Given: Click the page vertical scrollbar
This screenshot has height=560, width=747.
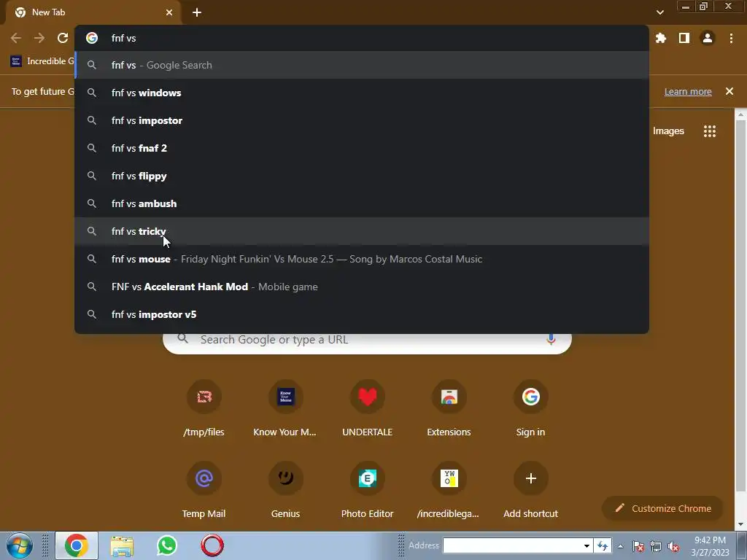Looking at the screenshot, I should tap(740, 305).
